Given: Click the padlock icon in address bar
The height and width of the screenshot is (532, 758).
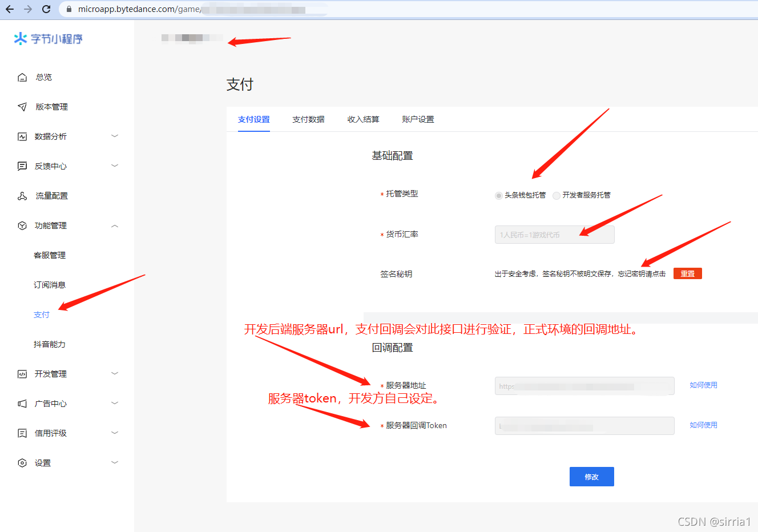Looking at the screenshot, I should click(x=69, y=9).
